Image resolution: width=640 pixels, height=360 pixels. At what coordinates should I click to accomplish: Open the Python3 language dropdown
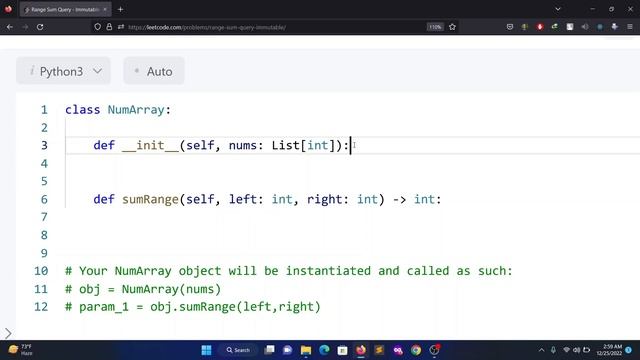[x=63, y=71]
